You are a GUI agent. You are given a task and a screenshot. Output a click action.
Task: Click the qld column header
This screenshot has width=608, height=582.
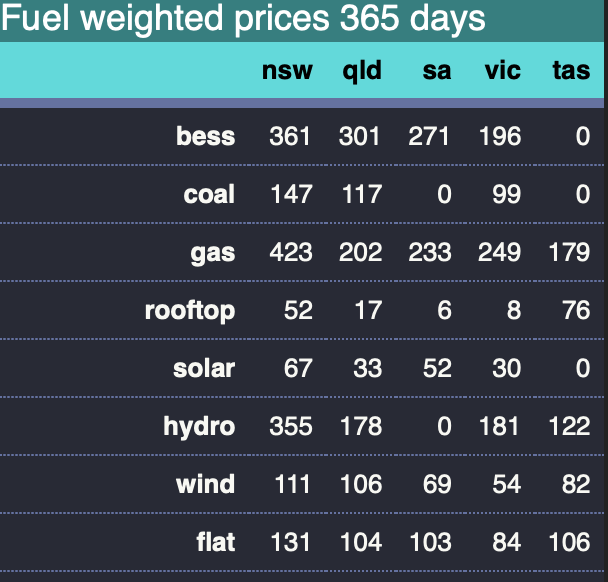tap(361, 71)
